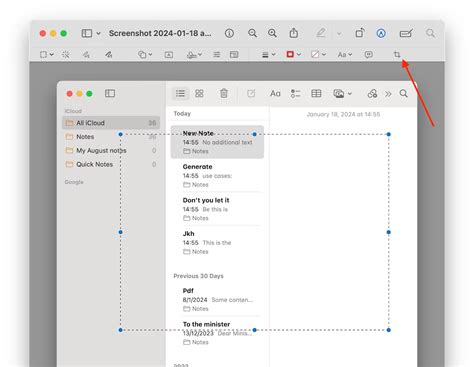This screenshot has width=474, height=367.
Task: Select the Sketch pen tool
Action: 86,54
